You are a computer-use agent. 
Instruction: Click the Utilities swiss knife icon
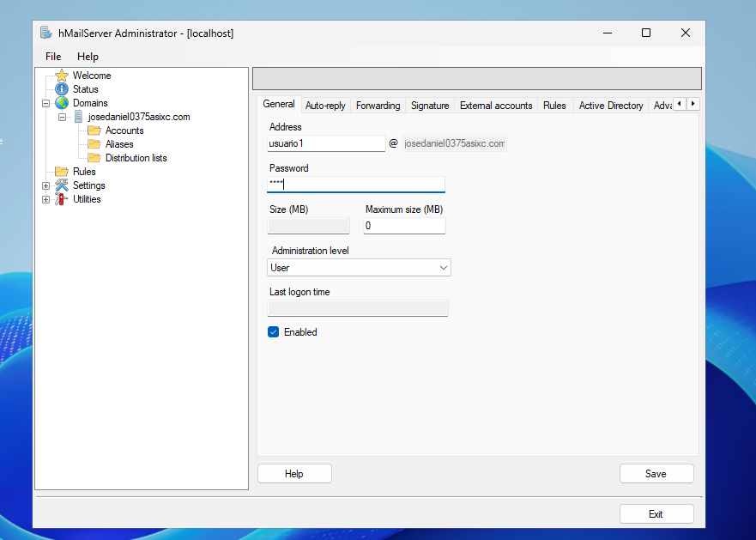coord(61,199)
